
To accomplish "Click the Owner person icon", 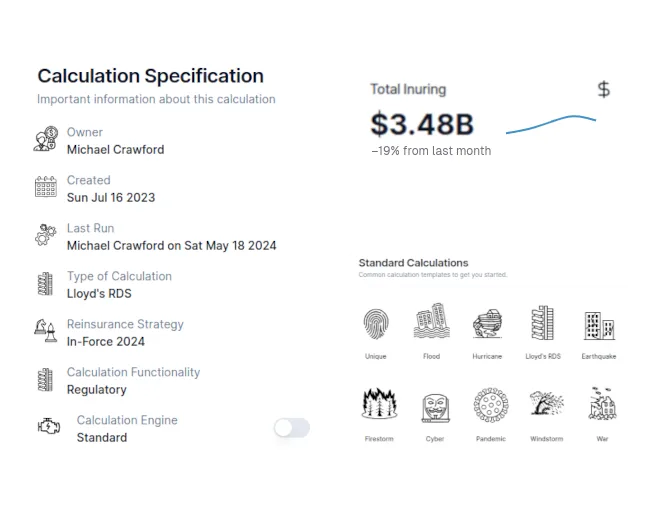I will pos(46,140).
